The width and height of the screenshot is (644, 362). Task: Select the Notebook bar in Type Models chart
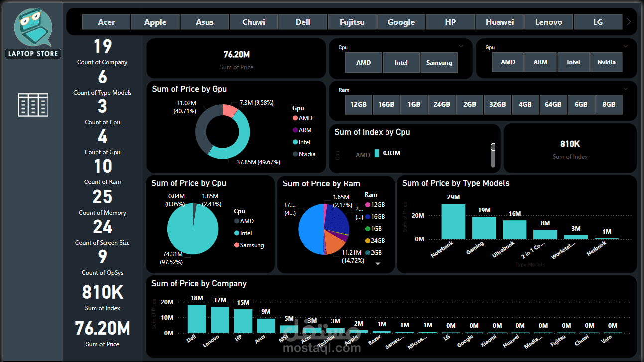click(453, 222)
